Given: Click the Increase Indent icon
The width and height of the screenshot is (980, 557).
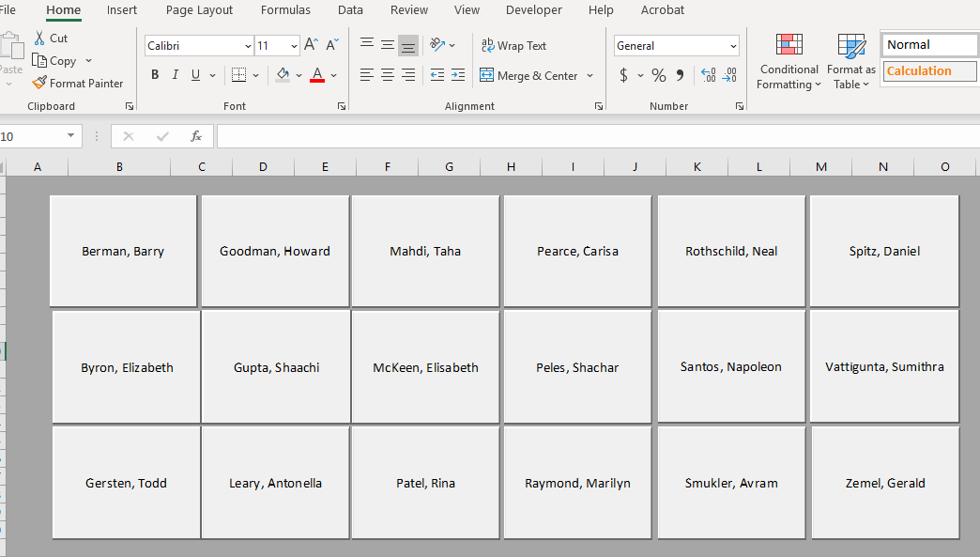Looking at the screenshot, I should pyautogui.click(x=457, y=75).
